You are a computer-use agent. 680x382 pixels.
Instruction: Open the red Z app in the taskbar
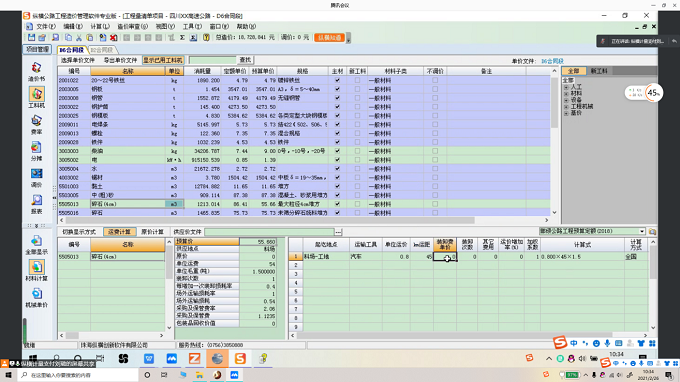point(194,359)
